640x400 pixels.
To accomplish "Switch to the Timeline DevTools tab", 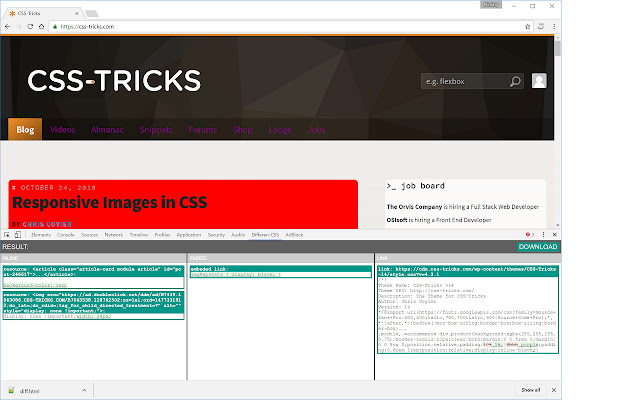I will (139, 235).
